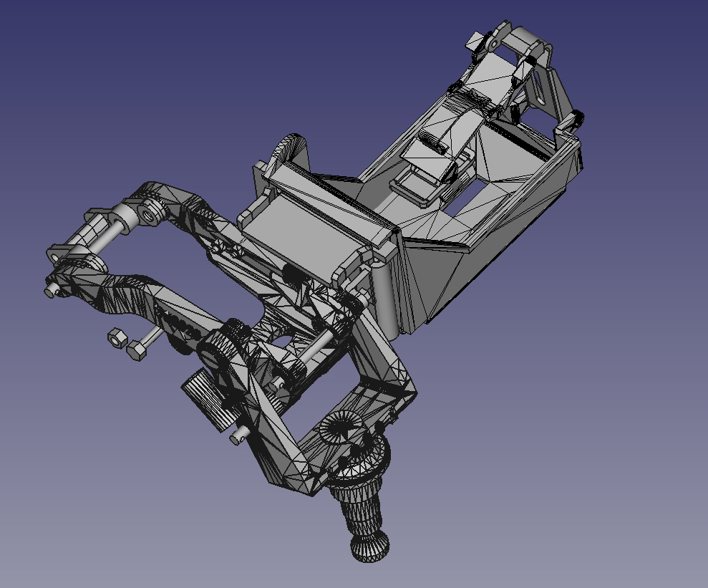Select the hex-head bolt next to the loose nut

[145, 344]
